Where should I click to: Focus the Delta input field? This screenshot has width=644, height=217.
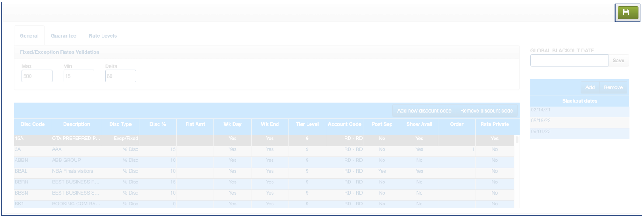coord(120,76)
